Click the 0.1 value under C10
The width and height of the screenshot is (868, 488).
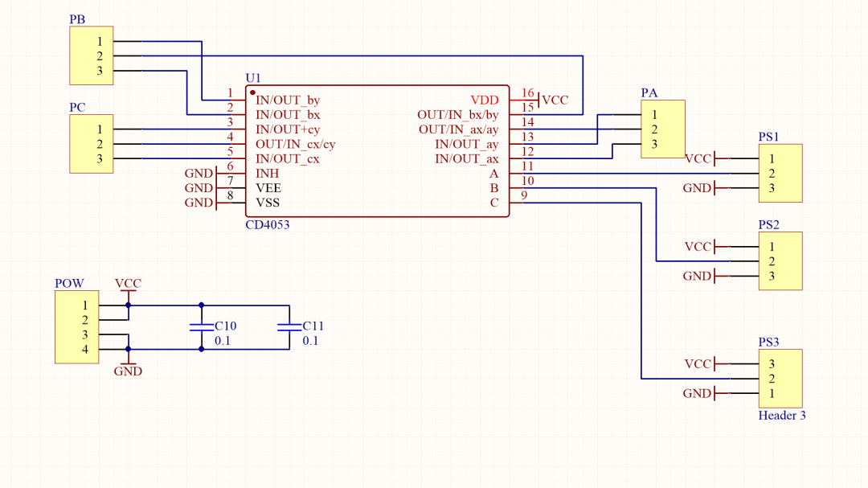point(223,341)
